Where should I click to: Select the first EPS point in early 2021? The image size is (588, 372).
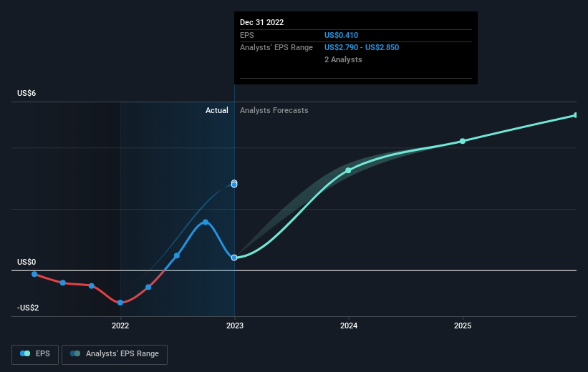(x=34, y=274)
